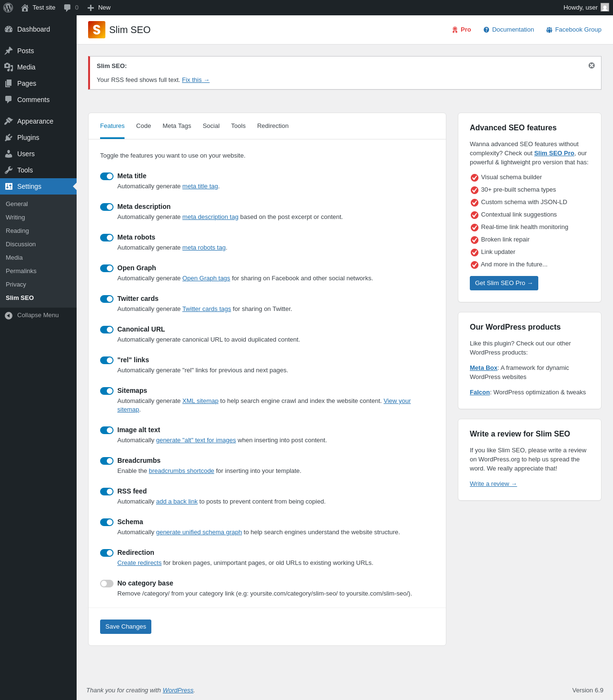Toggle the RSS feed switch
This screenshot has width=613, height=700.
[107, 492]
